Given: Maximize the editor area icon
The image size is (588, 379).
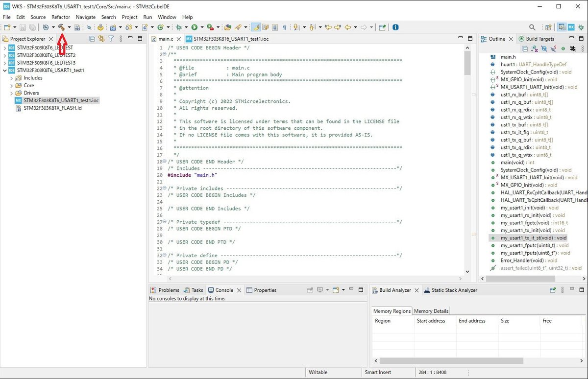Looking at the screenshot, I should click(x=470, y=39).
